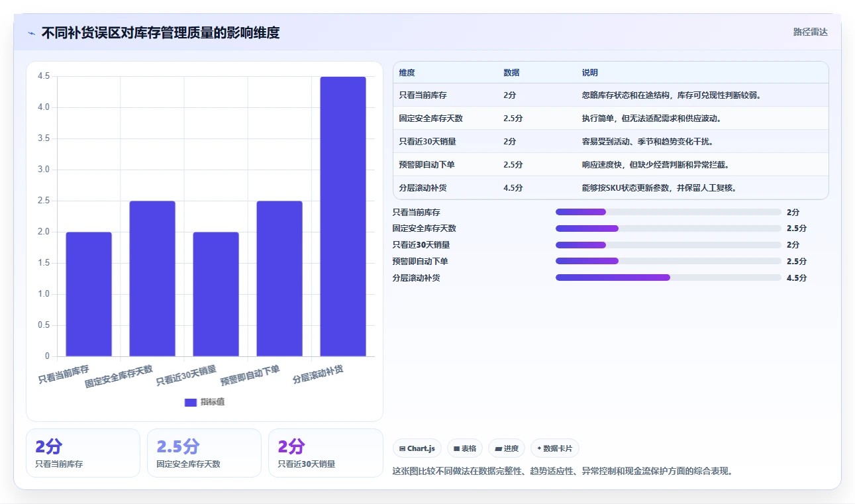Image resolution: width=855 pixels, height=504 pixels.
Task: Select the 表格 tag chip
Action: pyautogui.click(x=464, y=448)
